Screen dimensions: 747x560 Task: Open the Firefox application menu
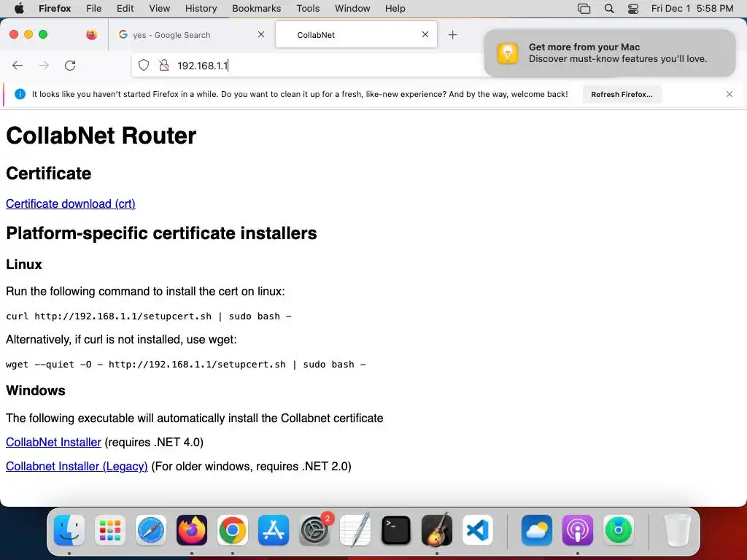click(55, 8)
